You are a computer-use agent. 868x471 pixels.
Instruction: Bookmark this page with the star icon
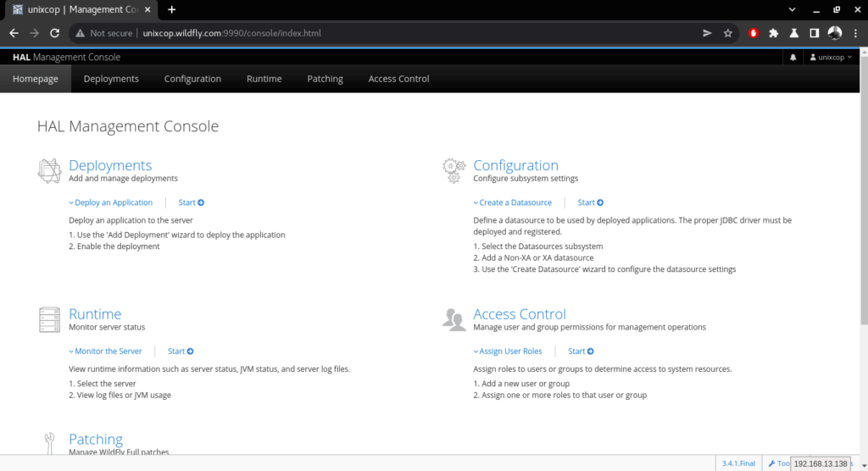tap(728, 33)
